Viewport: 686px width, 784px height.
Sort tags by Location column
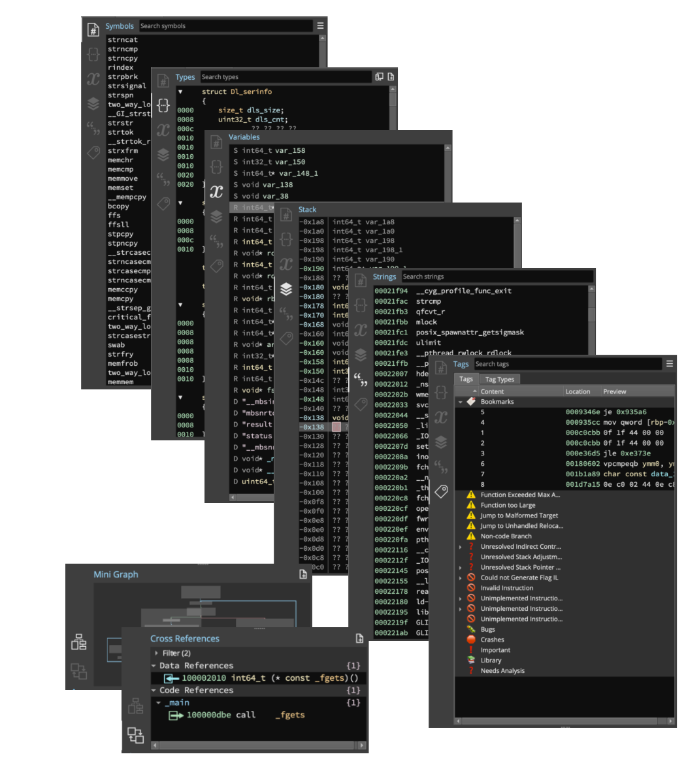point(582,391)
